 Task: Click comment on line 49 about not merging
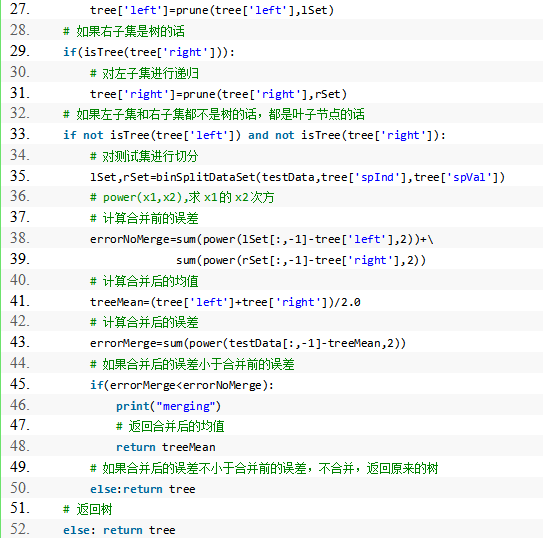pos(264,468)
